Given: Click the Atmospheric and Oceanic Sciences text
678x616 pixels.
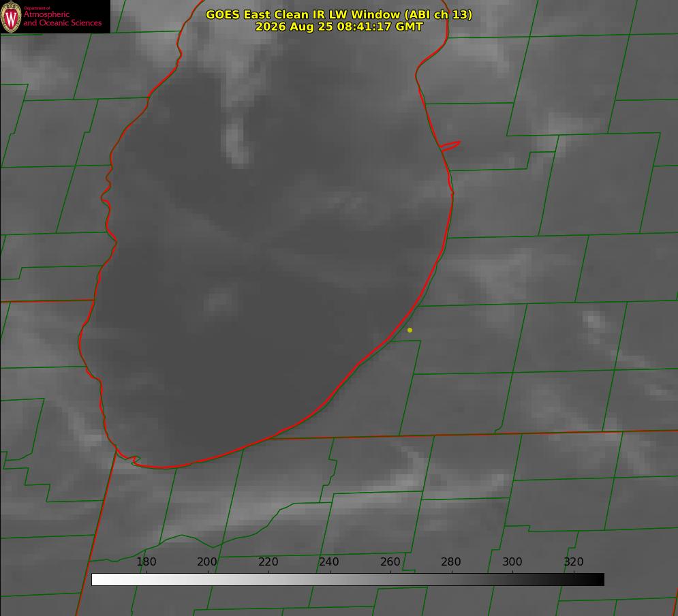Looking at the screenshot, I should click(x=62, y=18).
